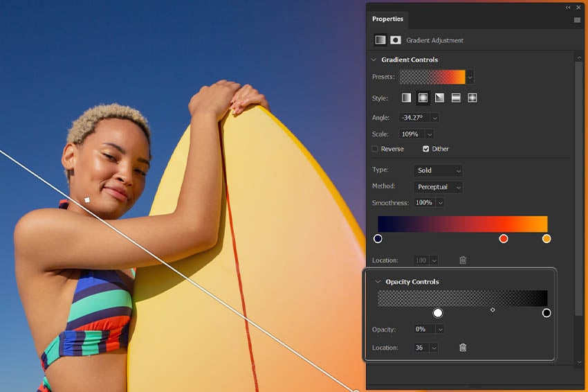This screenshot has width=588, height=392.
Task: Open the color stop Location dropdown
Action: [434, 260]
